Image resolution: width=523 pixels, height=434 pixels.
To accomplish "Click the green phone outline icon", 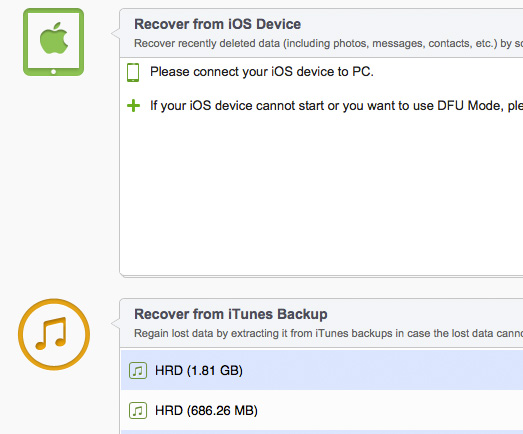I will 133,72.
